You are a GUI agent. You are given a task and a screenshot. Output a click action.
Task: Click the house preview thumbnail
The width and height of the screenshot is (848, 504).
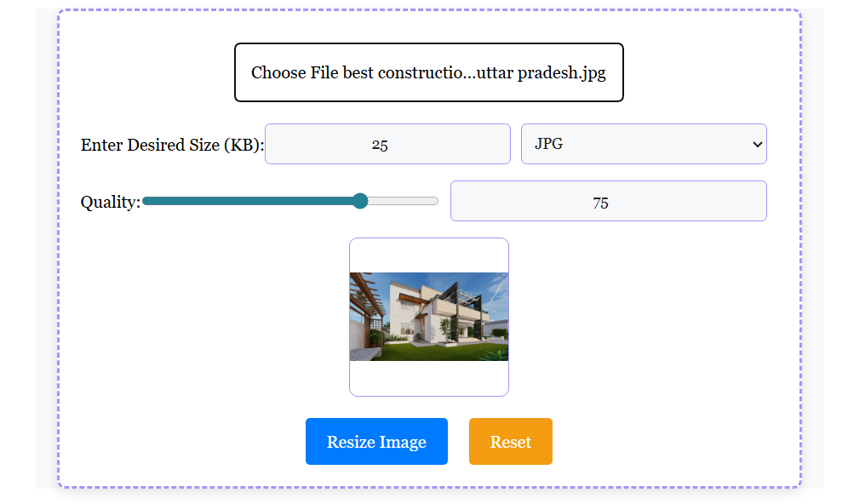click(429, 317)
